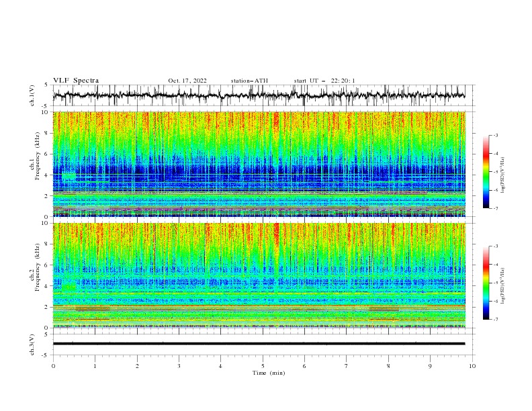Click the "ch.3(V)" vertical axis label
Screen dimensions: 532x411
32,345
